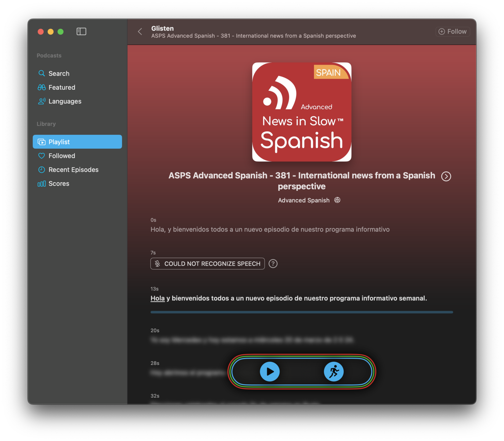Click the Advanced Spanish podcast name
The image size is (504, 441).
coord(304,200)
